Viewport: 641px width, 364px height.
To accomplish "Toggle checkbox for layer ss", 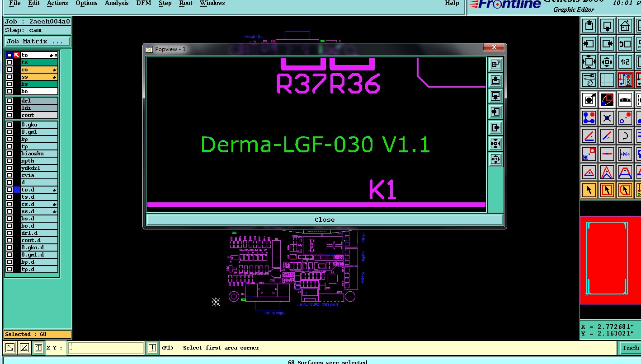I will [x=9, y=77].
